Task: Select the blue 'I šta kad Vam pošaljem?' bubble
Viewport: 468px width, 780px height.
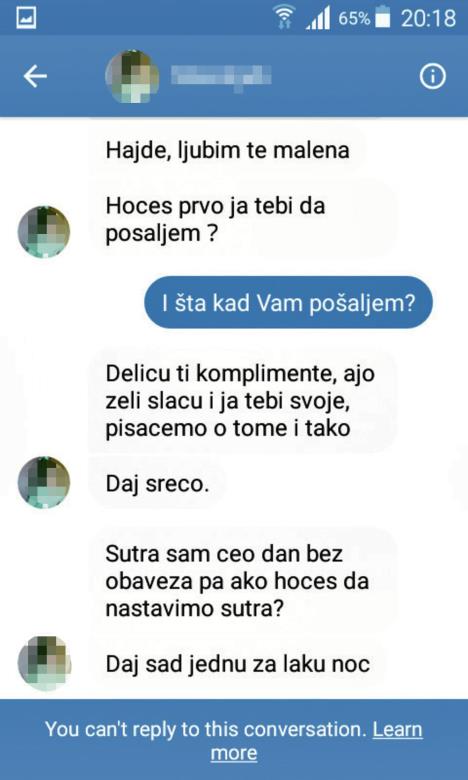Action: [x=288, y=302]
